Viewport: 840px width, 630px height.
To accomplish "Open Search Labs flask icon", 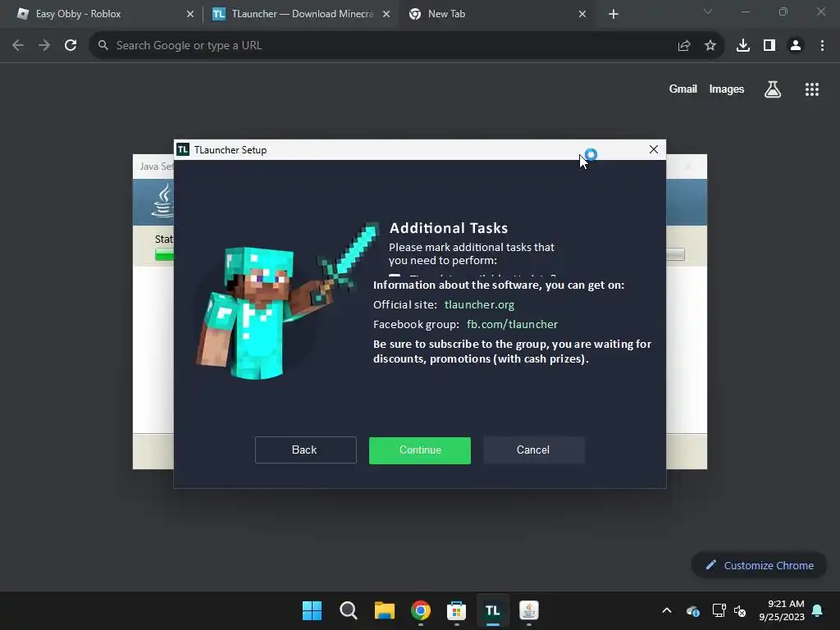I will [773, 89].
